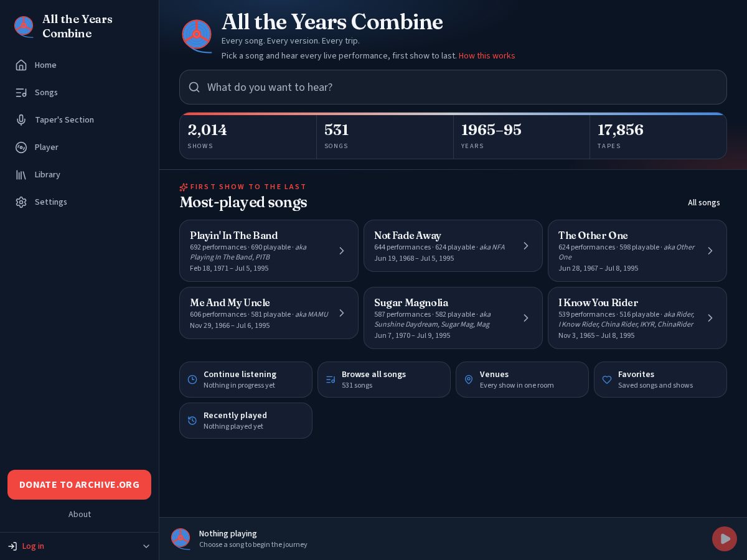Click the large header logo icon
The image size is (747, 560).
click(x=197, y=36)
